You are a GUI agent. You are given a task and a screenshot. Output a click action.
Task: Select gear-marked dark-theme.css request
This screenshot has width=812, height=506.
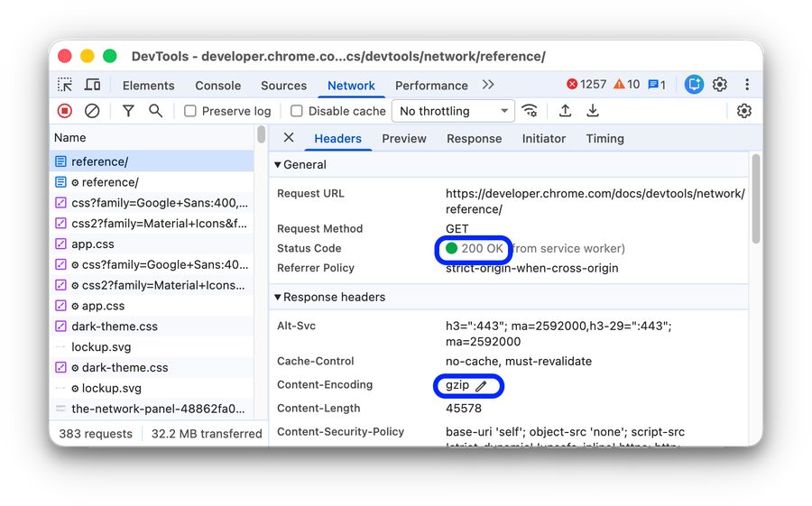pos(152,368)
